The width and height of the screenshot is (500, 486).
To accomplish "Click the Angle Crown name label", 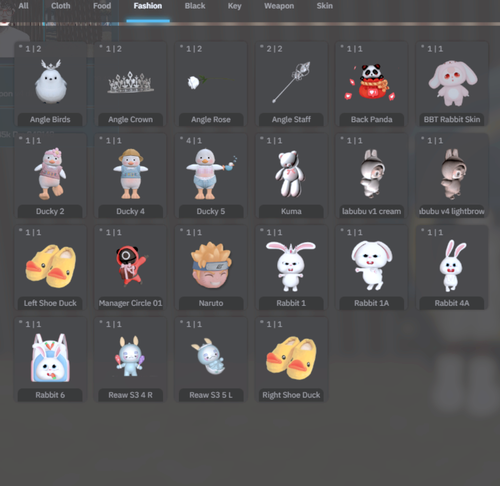I will (130, 120).
